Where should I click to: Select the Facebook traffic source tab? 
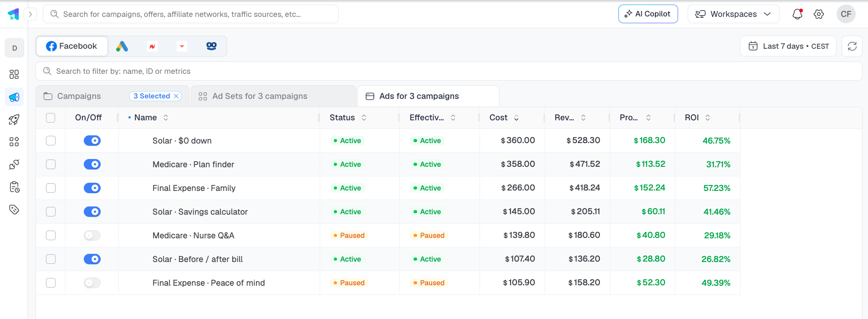click(72, 46)
